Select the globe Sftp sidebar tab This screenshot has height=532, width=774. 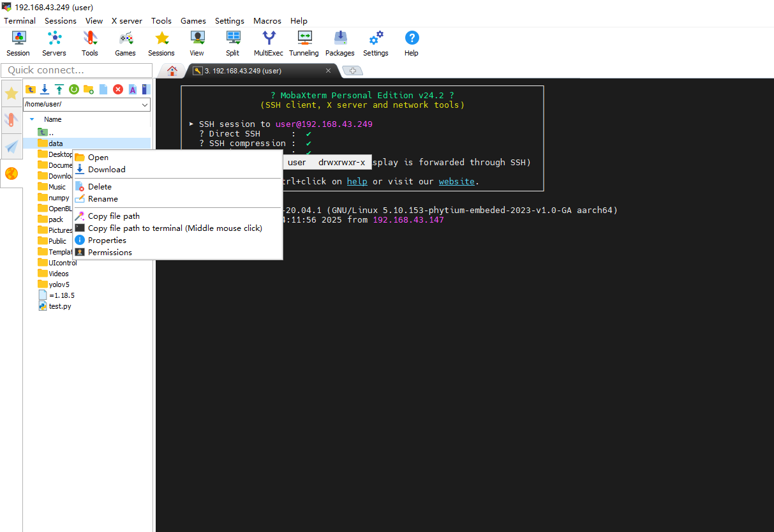click(x=11, y=174)
